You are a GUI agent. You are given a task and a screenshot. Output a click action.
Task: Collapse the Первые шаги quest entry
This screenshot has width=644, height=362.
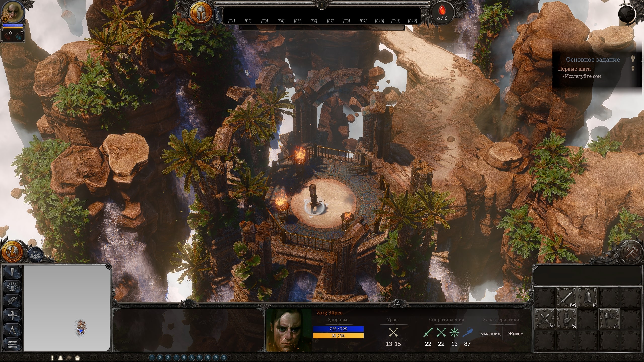(x=633, y=68)
